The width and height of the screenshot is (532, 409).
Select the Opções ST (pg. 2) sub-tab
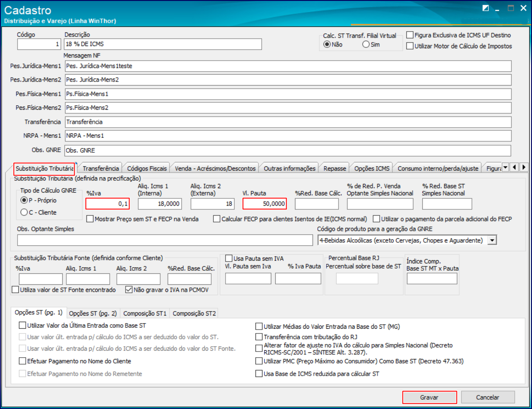click(x=93, y=313)
